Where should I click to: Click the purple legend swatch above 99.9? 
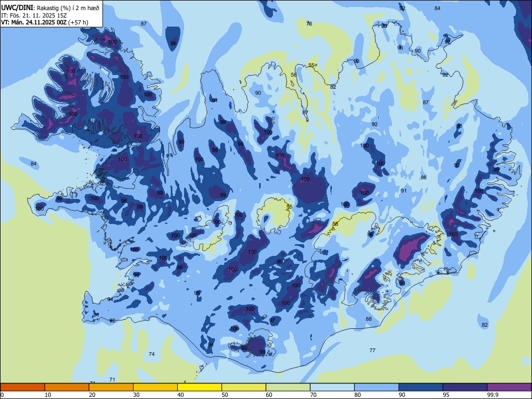[x=509, y=387]
